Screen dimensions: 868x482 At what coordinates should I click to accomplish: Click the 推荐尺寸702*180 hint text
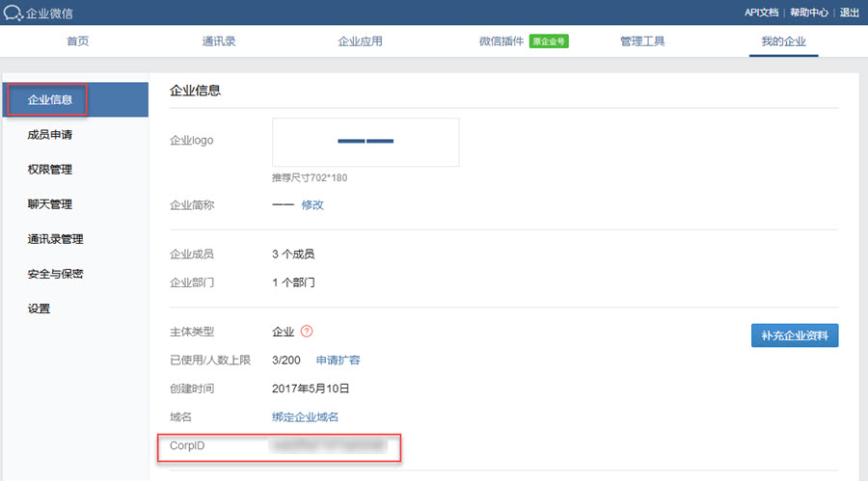coord(310,177)
